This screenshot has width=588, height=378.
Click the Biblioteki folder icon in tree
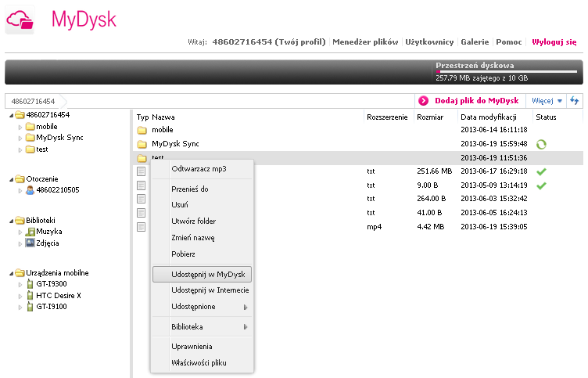coord(20,221)
